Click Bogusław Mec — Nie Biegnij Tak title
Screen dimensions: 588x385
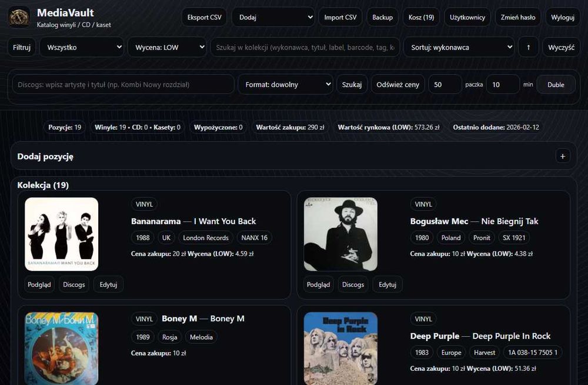(474, 221)
